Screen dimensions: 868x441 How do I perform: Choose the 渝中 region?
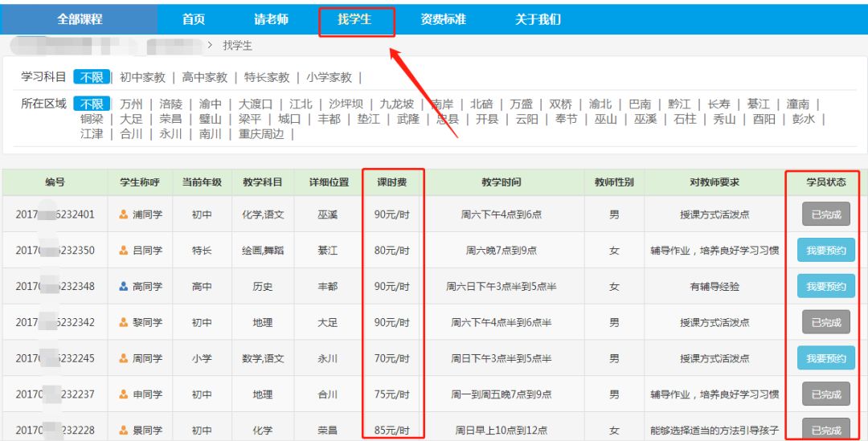[211, 104]
